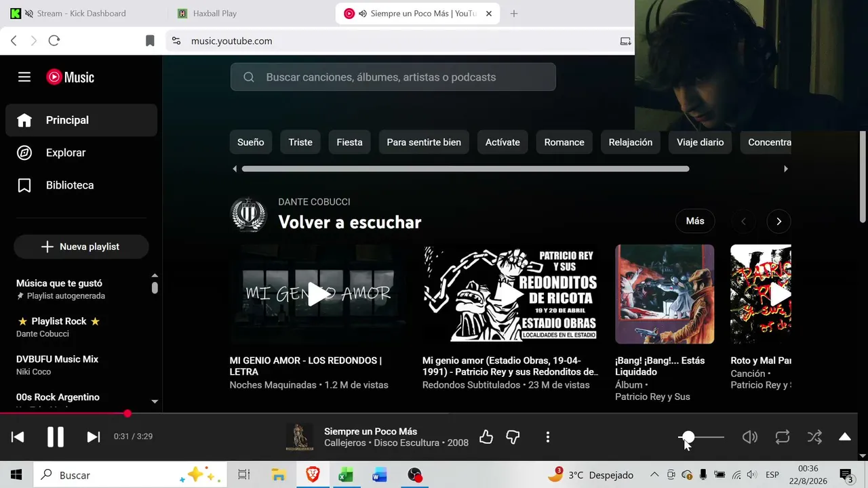This screenshot has height=488, width=868.
Task: Show previous carousel items with left chevron
Action: click(743, 221)
